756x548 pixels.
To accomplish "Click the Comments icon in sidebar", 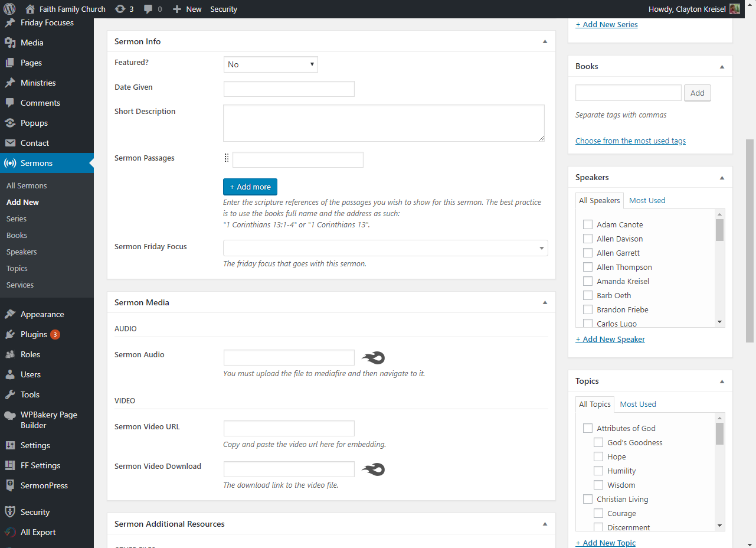I will point(10,103).
